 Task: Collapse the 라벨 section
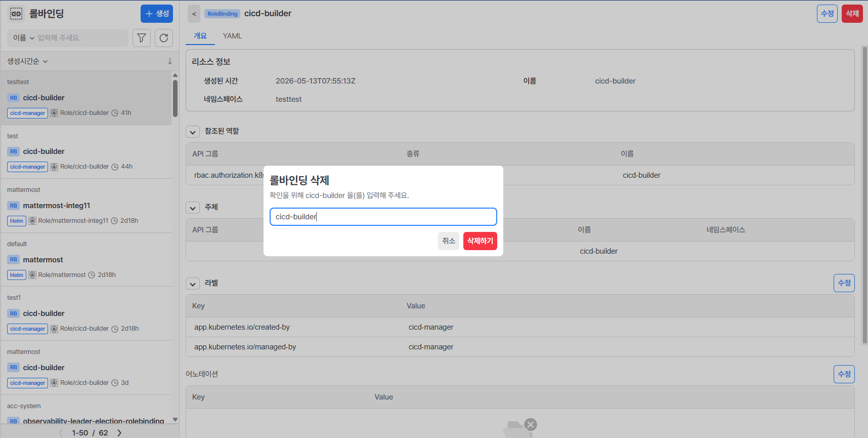(x=193, y=284)
